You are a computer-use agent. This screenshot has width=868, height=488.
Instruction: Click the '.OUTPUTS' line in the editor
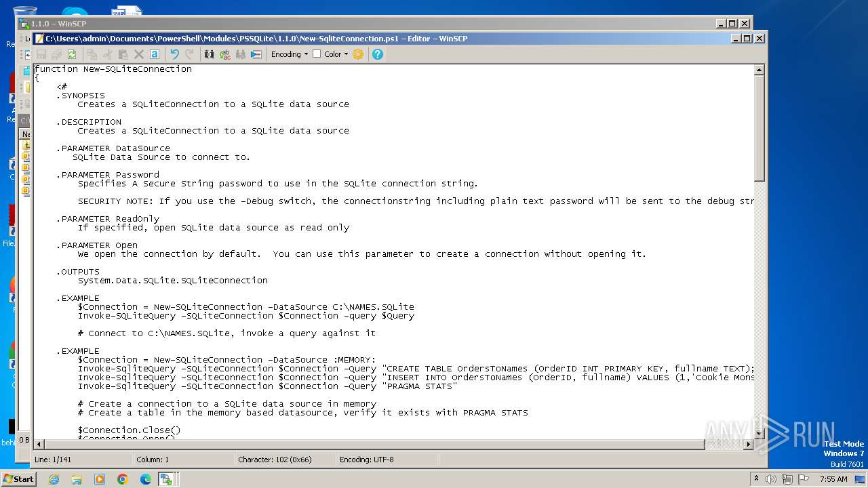tap(78, 272)
